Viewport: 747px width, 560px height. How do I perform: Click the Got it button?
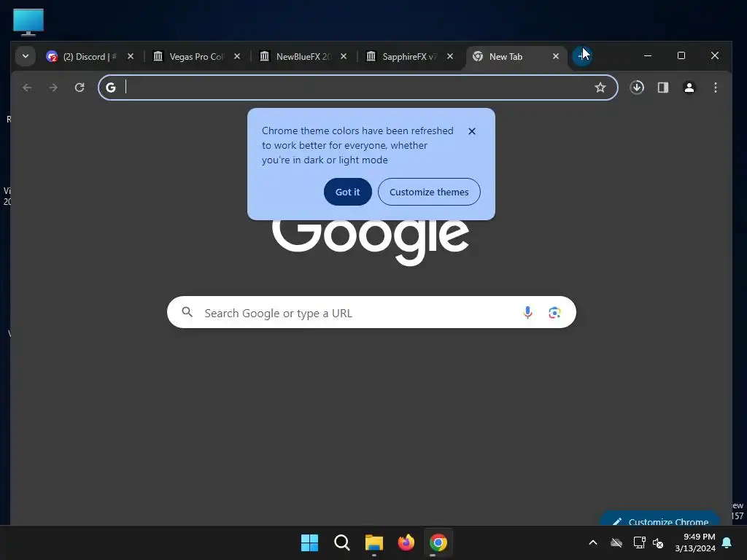click(x=348, y=192)
